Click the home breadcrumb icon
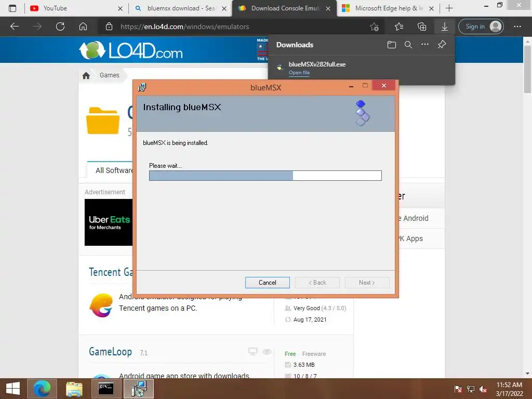Viewport: 532px width, 399px height. (86, 75)
